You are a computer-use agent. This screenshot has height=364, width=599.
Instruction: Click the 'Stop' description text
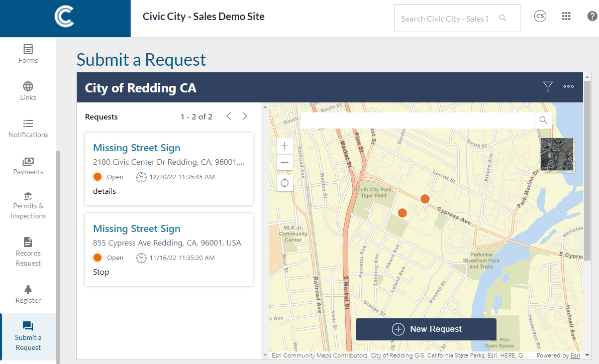(x=101, y=272)
